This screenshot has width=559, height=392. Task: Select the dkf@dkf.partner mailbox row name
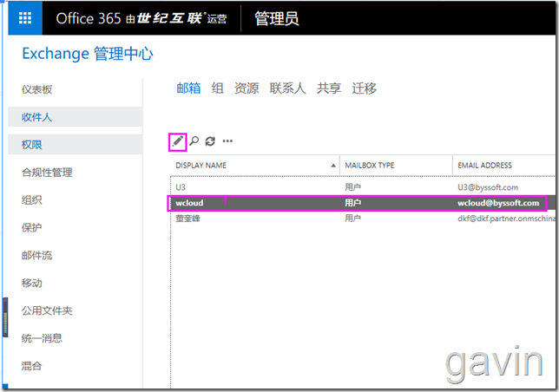coord(187,219)
